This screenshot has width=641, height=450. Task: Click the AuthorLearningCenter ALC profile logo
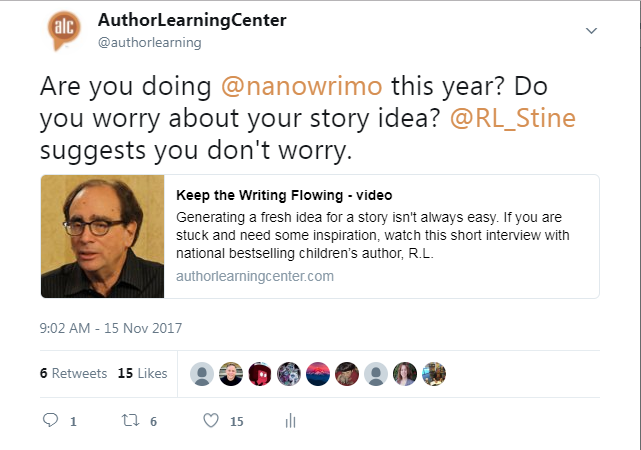click(x=64, y=30)
